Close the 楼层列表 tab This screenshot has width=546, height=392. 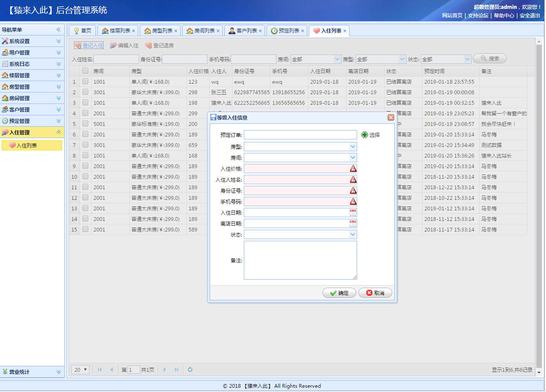pos(134,31)
